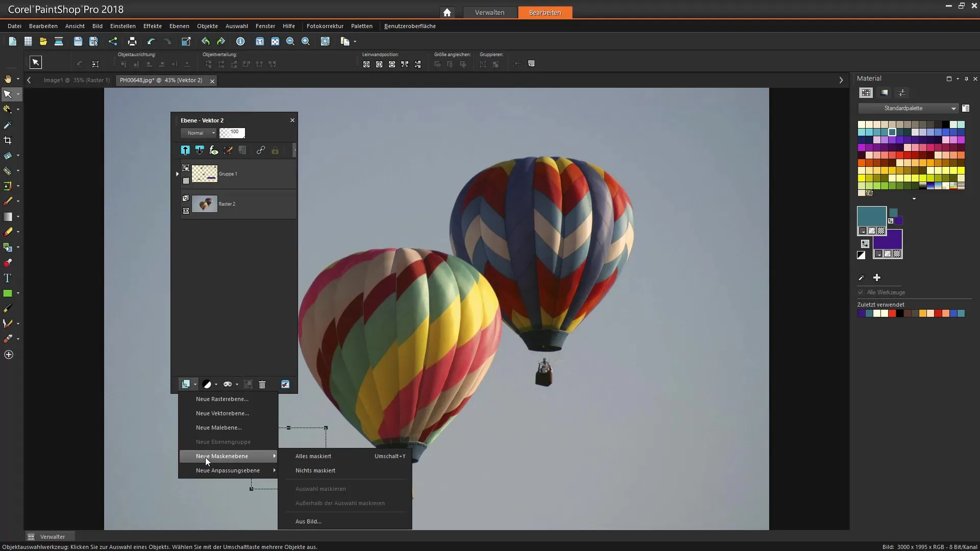Open the Standardpalette dropdown
The width and height of the screenshot is (980, 551).
coord(908,108)
